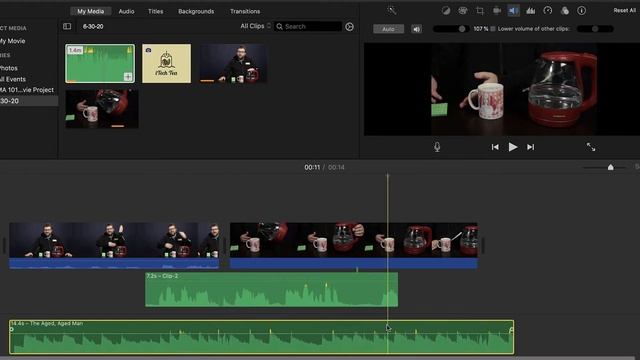Switch to My Media tab
Viewport: 640px width, 360px height.
(91, 11)
